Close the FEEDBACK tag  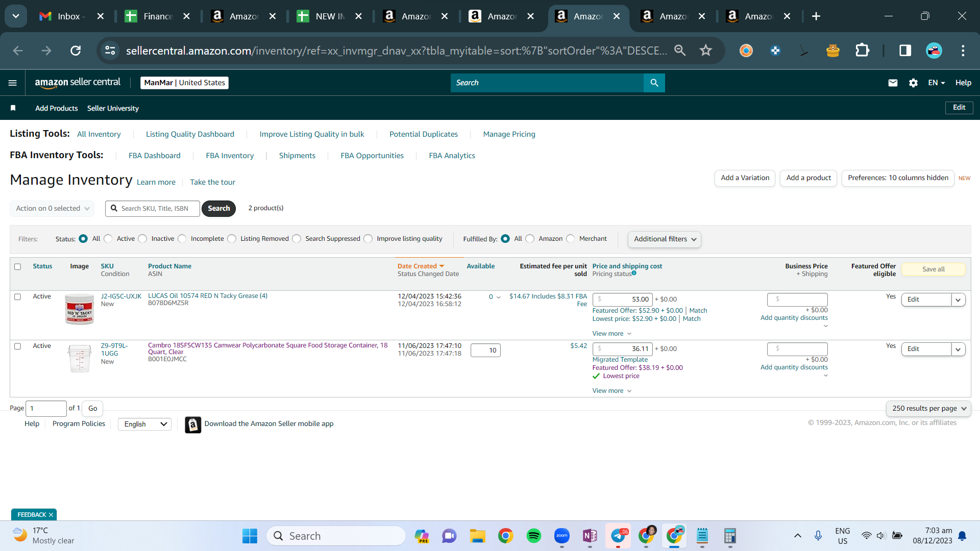tap(51, 515)
